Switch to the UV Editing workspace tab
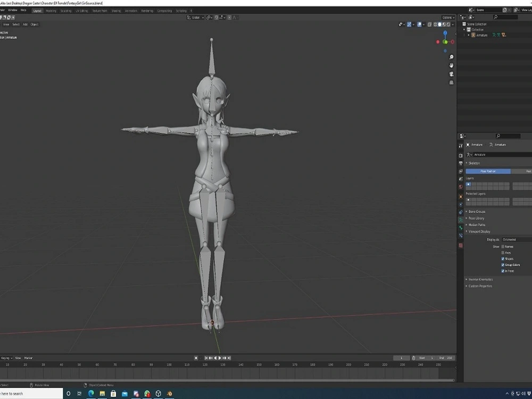The width and height of the screenshot is (532, 399). 82,11
